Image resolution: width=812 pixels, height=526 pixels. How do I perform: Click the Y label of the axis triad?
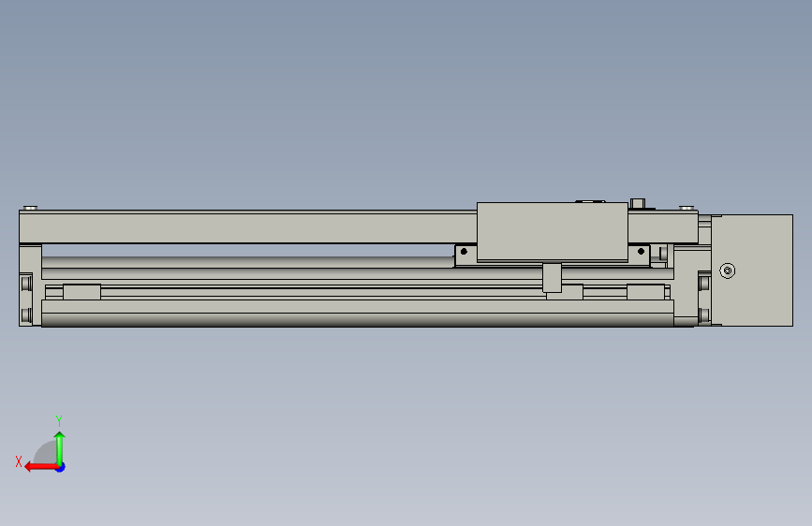(x=59, y=421)
